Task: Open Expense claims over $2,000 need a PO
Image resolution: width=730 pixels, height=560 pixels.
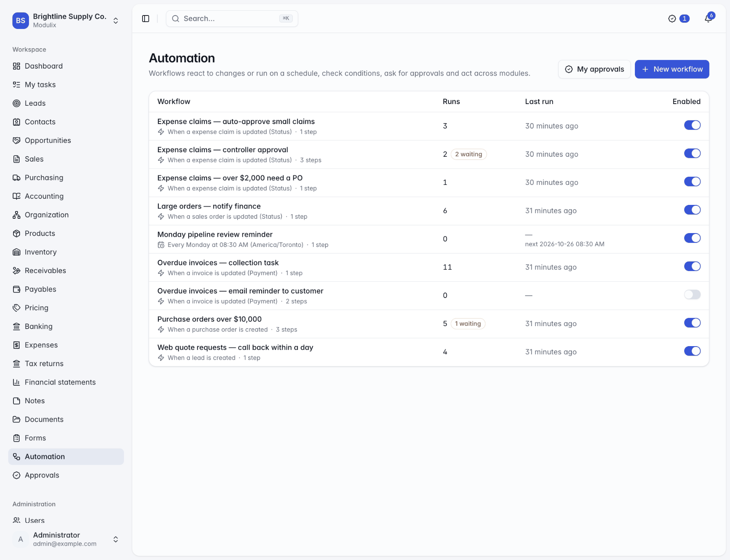Action: click(x=230, y=178)
